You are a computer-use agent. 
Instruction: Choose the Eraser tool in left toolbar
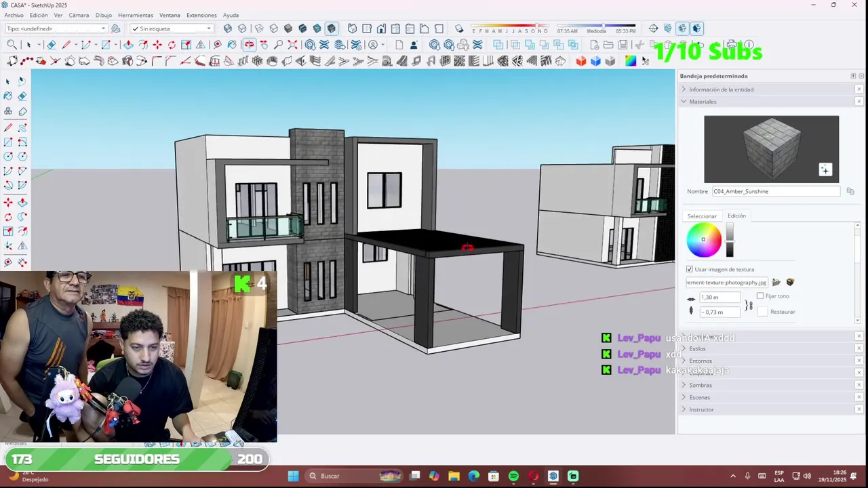click(22, 96)
